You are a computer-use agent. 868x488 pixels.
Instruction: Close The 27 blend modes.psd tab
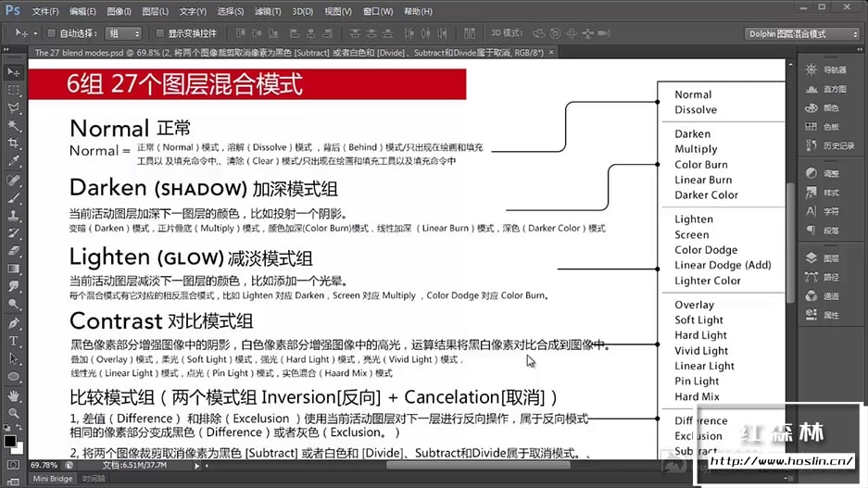[551, 53]
